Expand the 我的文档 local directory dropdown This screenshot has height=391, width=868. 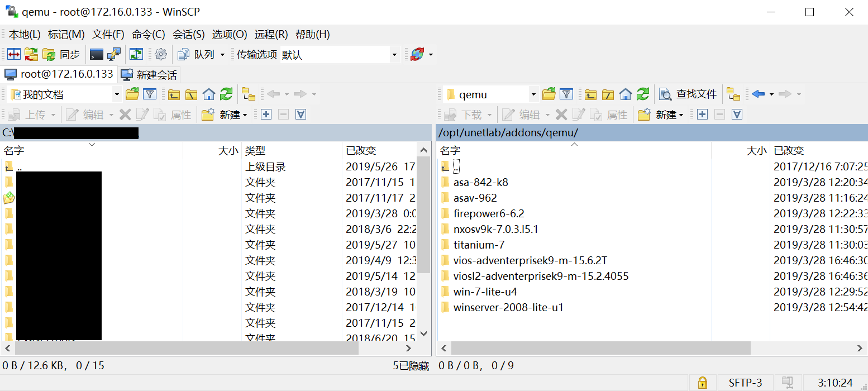[117, 94]
